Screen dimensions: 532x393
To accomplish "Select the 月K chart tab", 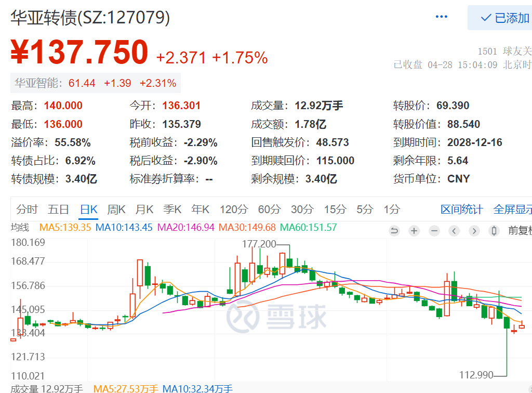I will pyautogui.click(x=144, y=209).
